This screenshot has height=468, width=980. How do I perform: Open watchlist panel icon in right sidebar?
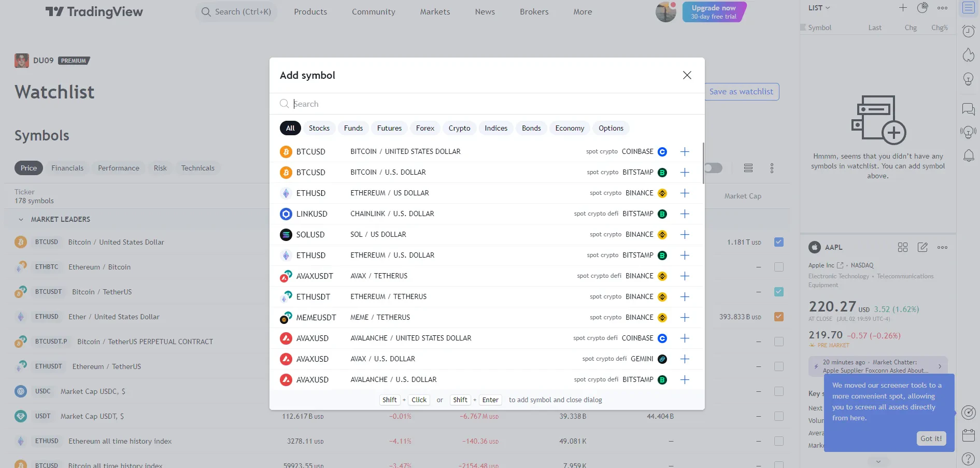click(x=968, y=8)
